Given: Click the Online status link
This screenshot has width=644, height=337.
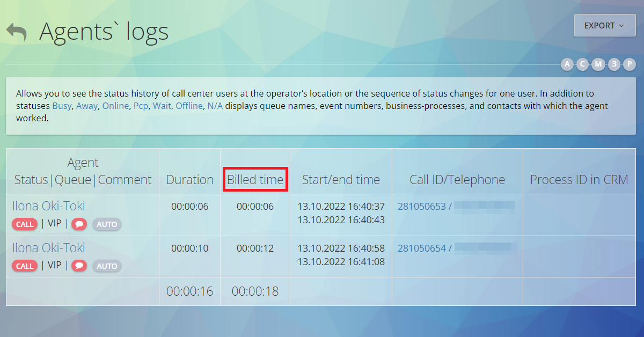Looking at the screenshot, I should pyautogui.click(x=115, y=106).
